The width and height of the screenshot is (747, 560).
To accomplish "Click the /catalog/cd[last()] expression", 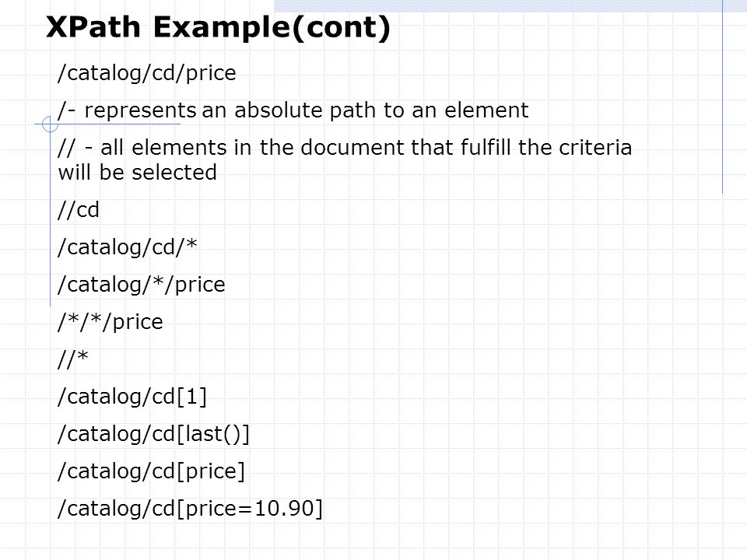I will 153,434.
